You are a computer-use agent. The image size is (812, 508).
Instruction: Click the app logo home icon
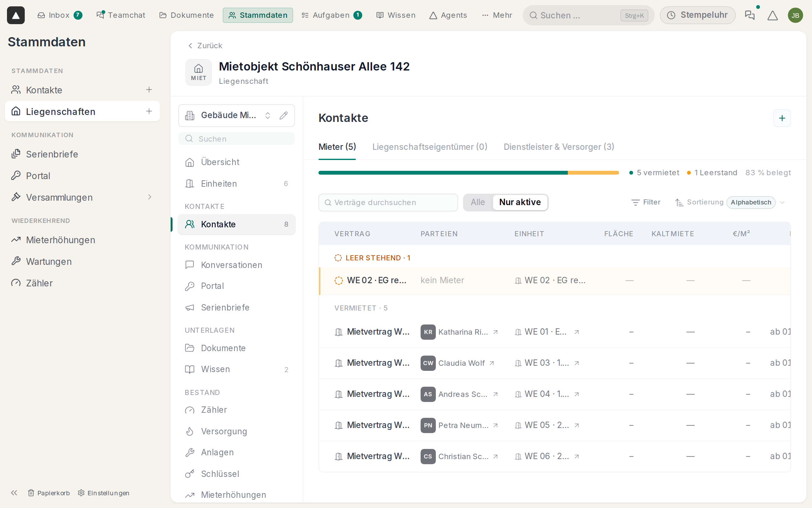coord(16,15)
